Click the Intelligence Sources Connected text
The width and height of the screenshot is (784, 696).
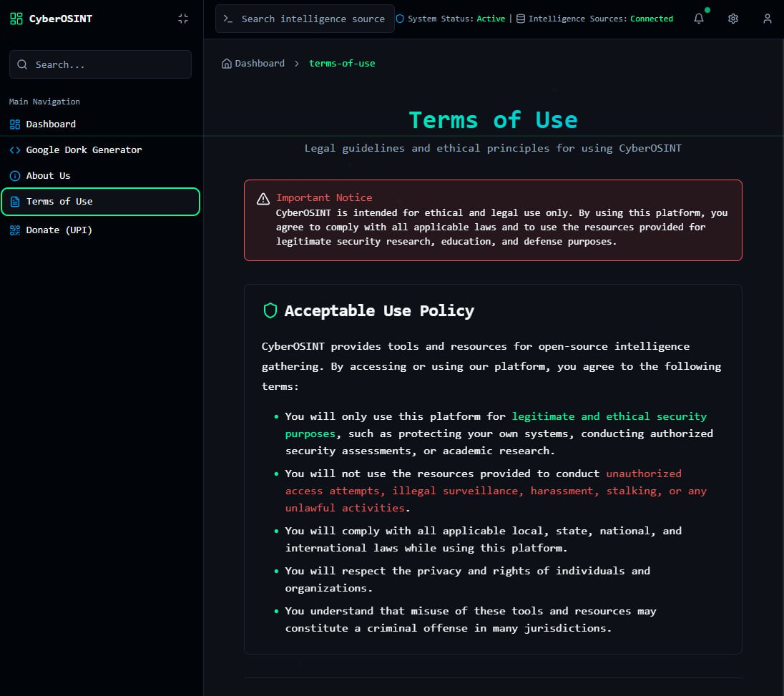pyautogui.click(x=600, y=19)
